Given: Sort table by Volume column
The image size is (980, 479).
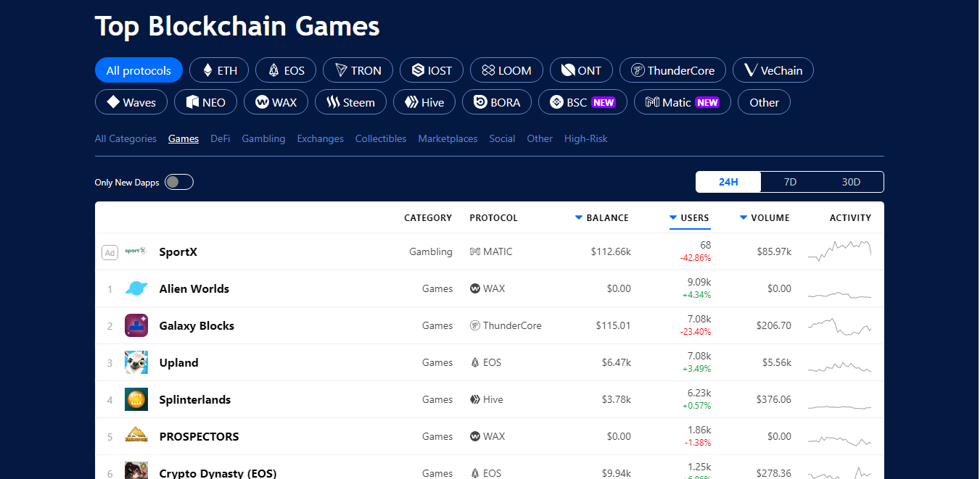Looking at the screenshot, I should pos(765,217).
